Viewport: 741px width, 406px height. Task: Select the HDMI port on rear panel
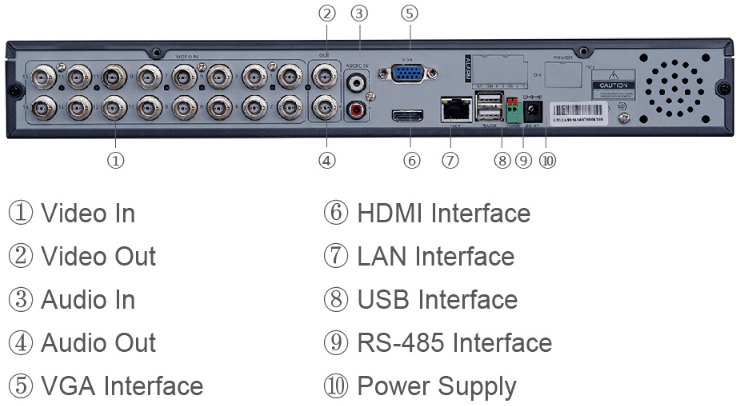(x=407, y=116)
